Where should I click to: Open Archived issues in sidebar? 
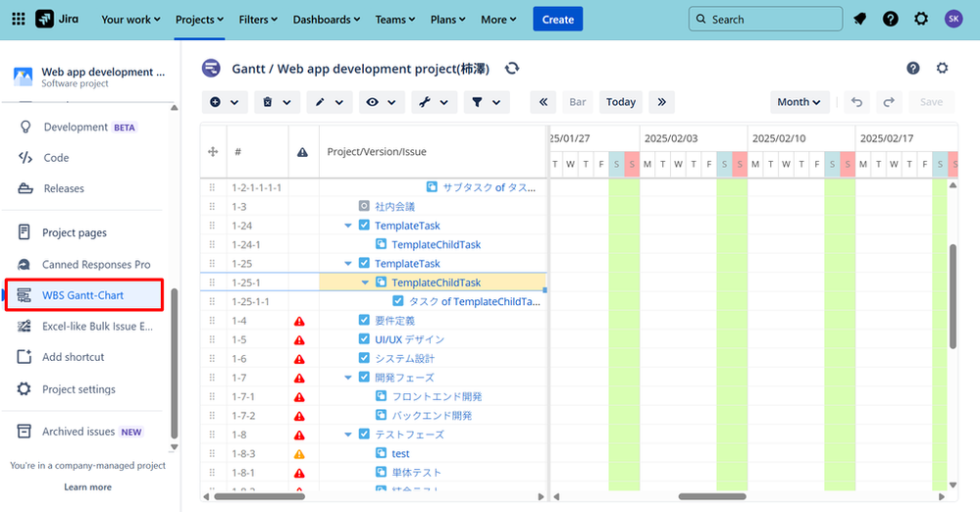pyautogui.click(x=78, y=432)
